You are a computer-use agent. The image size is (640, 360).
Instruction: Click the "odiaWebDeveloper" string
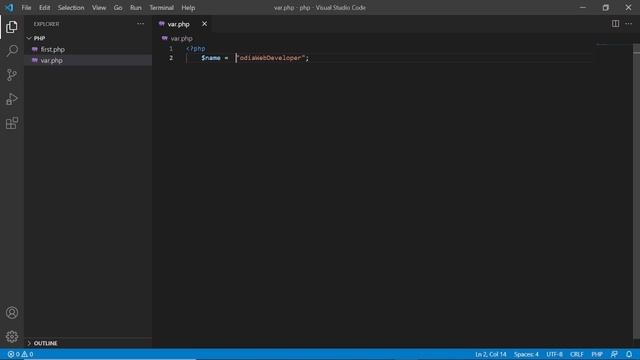pos(271,58)
